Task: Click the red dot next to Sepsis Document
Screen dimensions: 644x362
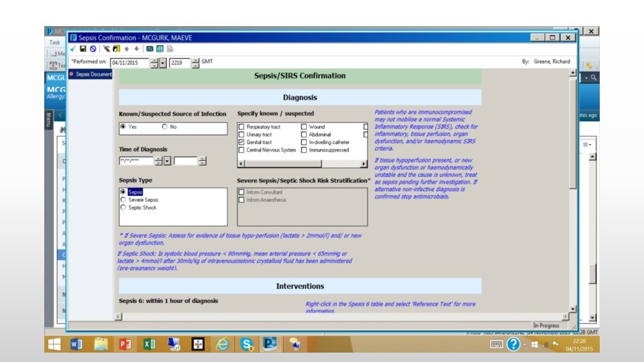Action: 72,74
